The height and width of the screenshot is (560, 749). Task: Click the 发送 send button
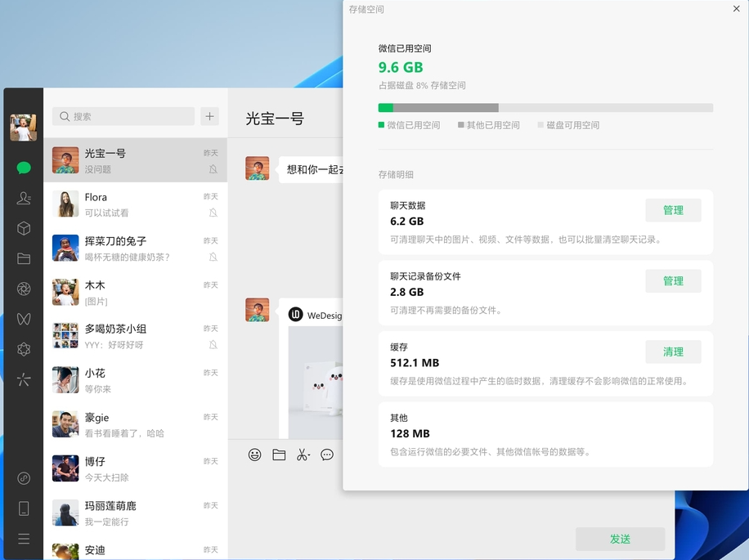tap(620, 539)
